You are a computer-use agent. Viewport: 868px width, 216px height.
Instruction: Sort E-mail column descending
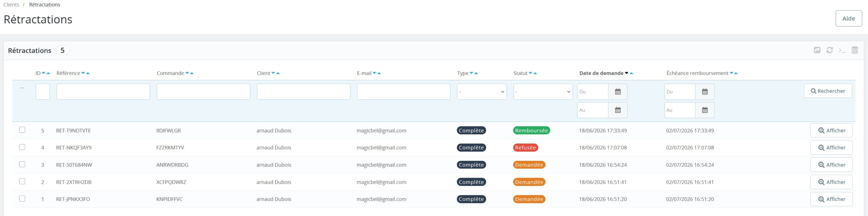point(374,73)
